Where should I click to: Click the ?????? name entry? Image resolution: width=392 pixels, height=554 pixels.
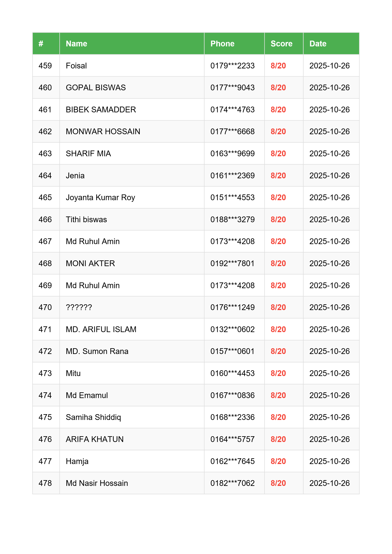[x=79, y=307]
